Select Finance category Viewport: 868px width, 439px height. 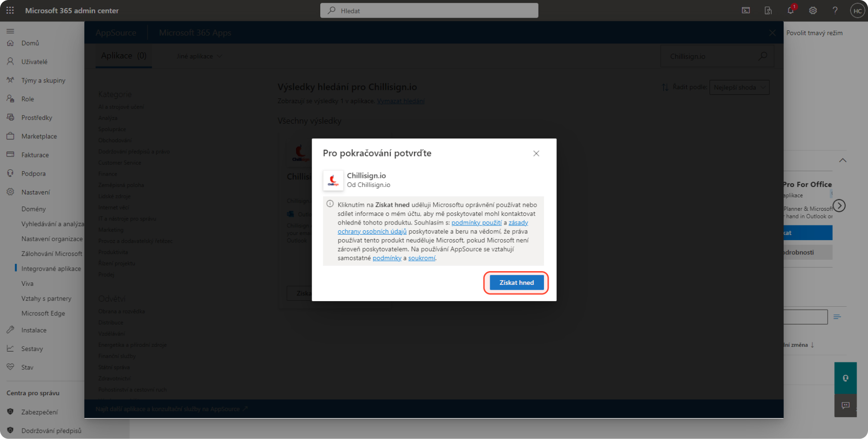click(x=108, y=174)
